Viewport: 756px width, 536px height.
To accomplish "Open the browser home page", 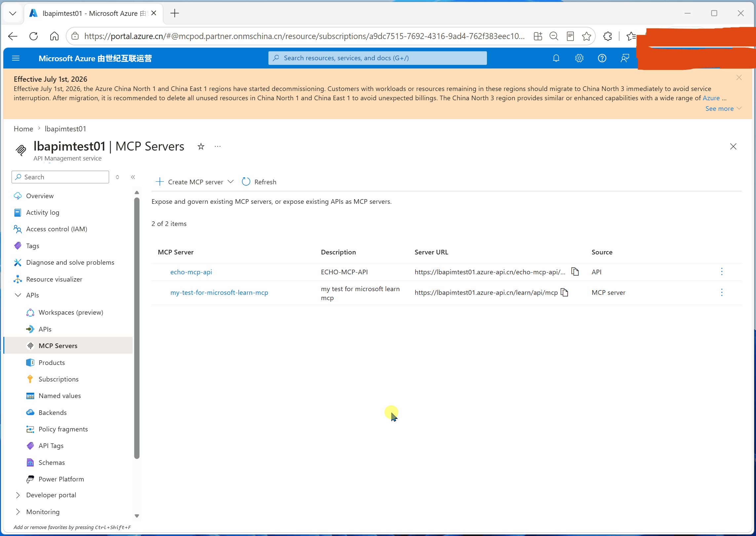I will point(54,36).
